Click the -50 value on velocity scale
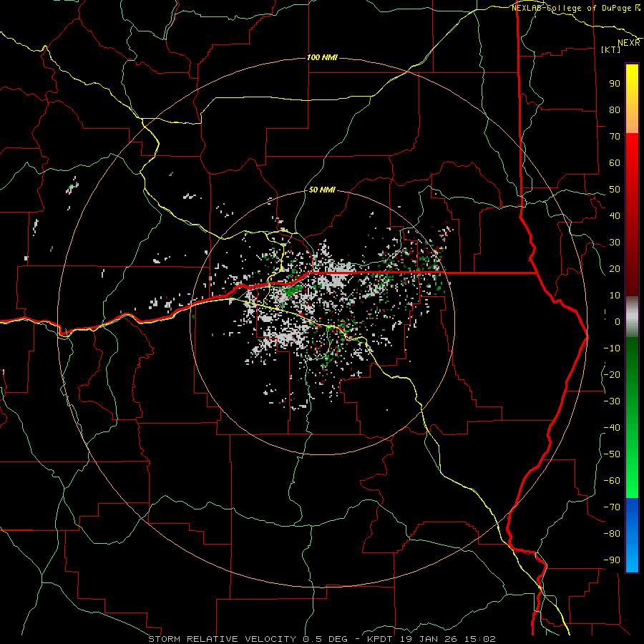The image size is (644, 644). pos(612,454)
